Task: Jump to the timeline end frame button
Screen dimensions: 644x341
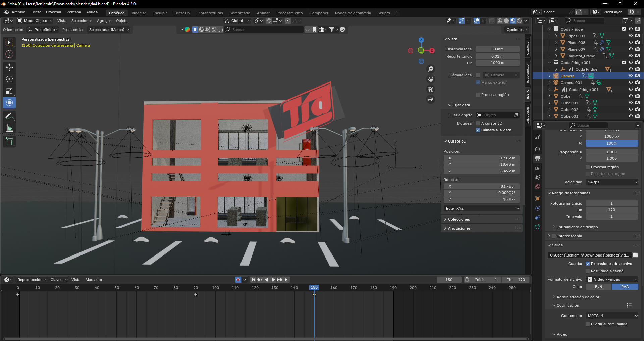Action: [x=287, y=280]
